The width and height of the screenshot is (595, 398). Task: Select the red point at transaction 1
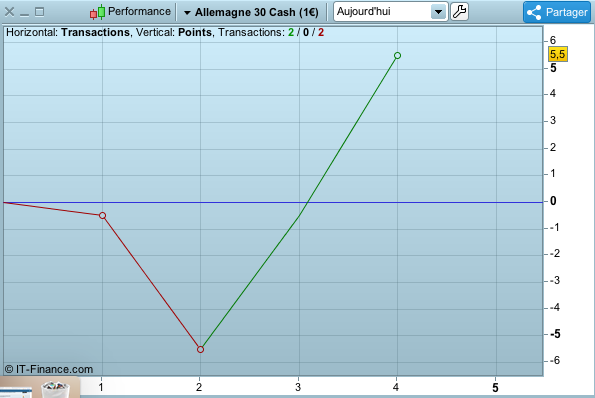102,216
